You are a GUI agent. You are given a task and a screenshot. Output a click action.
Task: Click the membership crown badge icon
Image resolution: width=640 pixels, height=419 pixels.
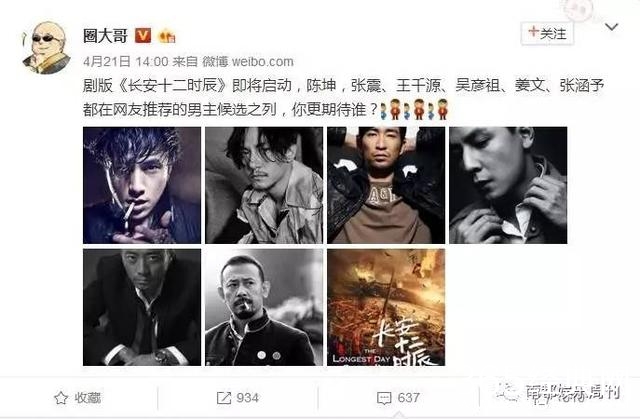(167, 37)
